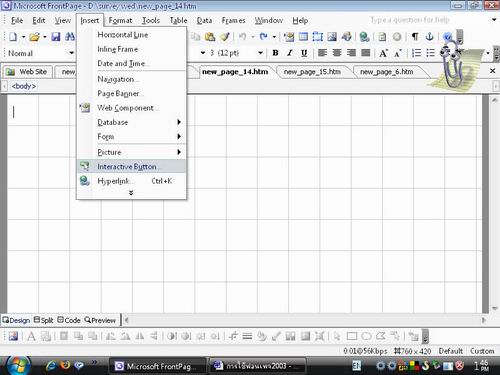Screen dimensions: 500x375
Task: Switch to Code view button
Action: (69, 320)
